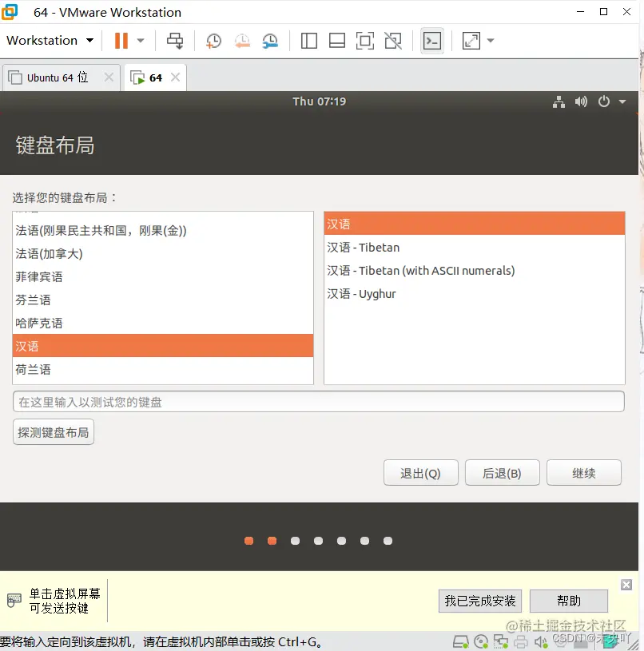Choose the 汉语 variant in right list
The image size is (644, 651).
pyautogui.click(x=474, y=224)
